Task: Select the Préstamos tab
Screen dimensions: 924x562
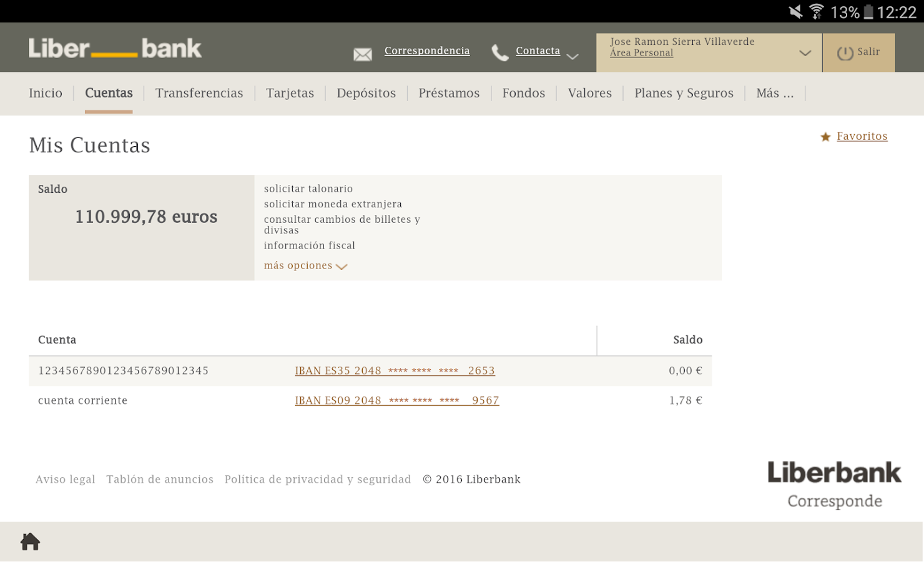Action: (449, 93)
